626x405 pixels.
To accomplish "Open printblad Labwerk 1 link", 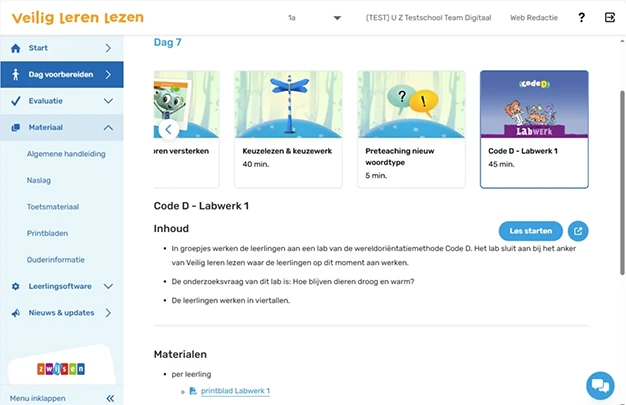I will 235,391.
